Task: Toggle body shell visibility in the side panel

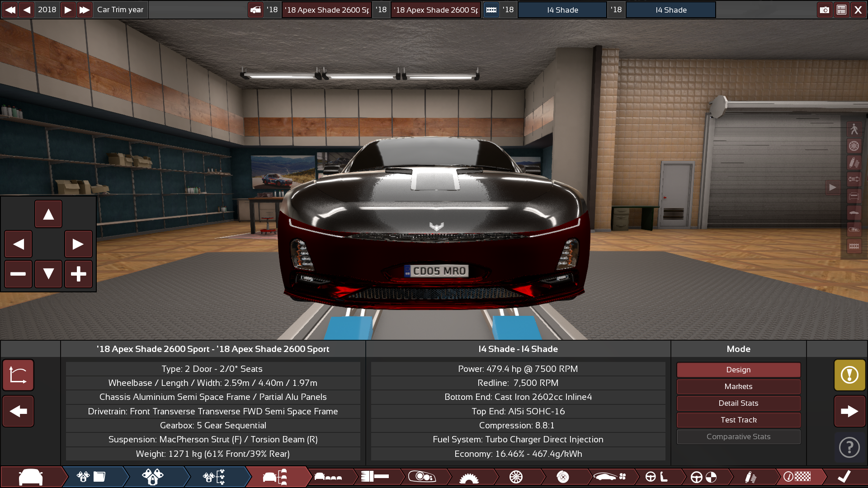Action: [854, 213]
